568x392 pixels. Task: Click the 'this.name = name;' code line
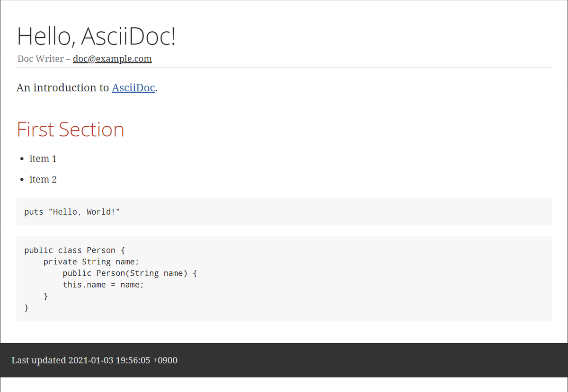point(103,285)
